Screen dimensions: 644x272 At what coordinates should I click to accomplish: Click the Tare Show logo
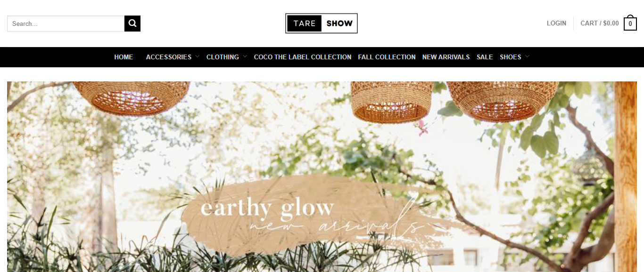pyautogui.click(x=322, y=24)
